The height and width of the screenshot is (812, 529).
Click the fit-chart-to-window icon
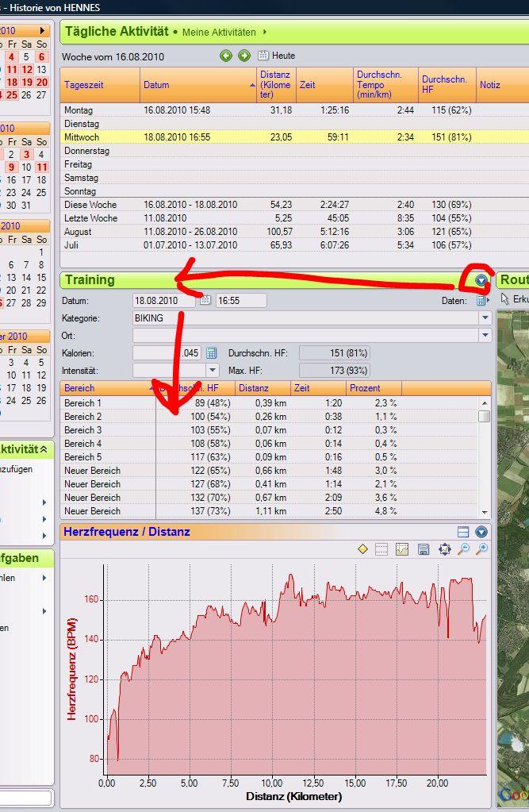point(444,549)
